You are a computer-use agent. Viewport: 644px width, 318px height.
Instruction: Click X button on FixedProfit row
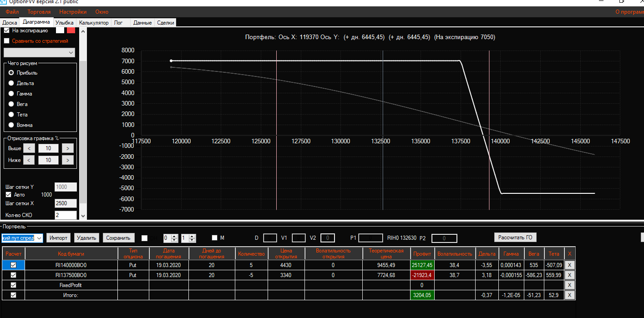[570, 285]
